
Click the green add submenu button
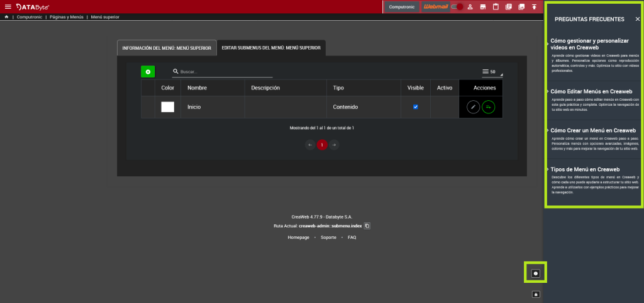click(148, 72)
